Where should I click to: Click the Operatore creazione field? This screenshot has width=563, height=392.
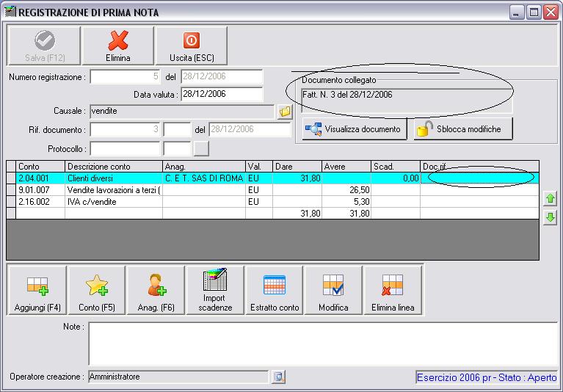(x=178, y=377)
